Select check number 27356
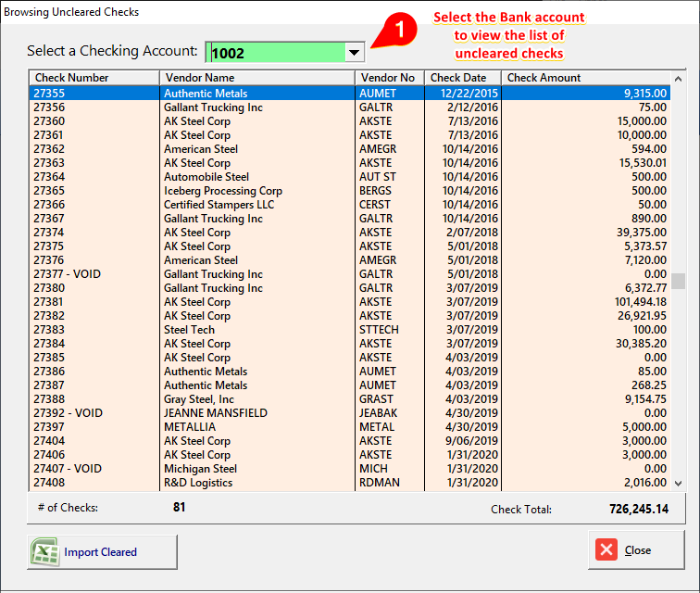This screenshot has width=700, height=593. coord(49,107)
